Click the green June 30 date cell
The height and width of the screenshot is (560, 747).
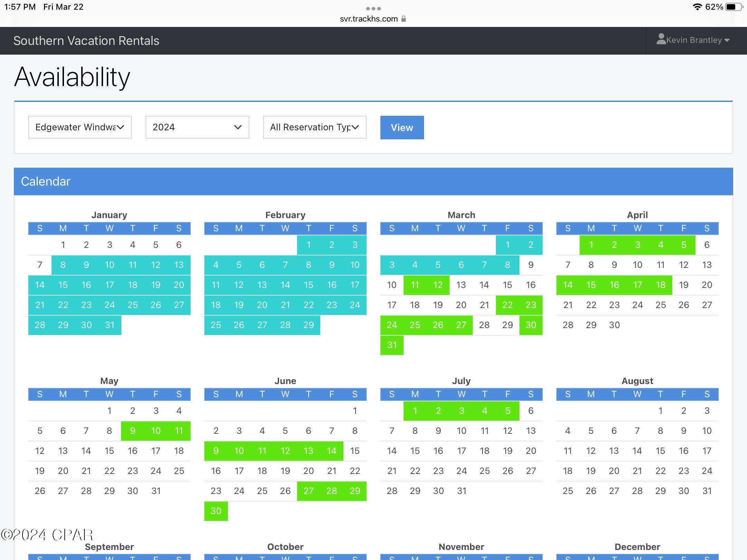(216, 511)
